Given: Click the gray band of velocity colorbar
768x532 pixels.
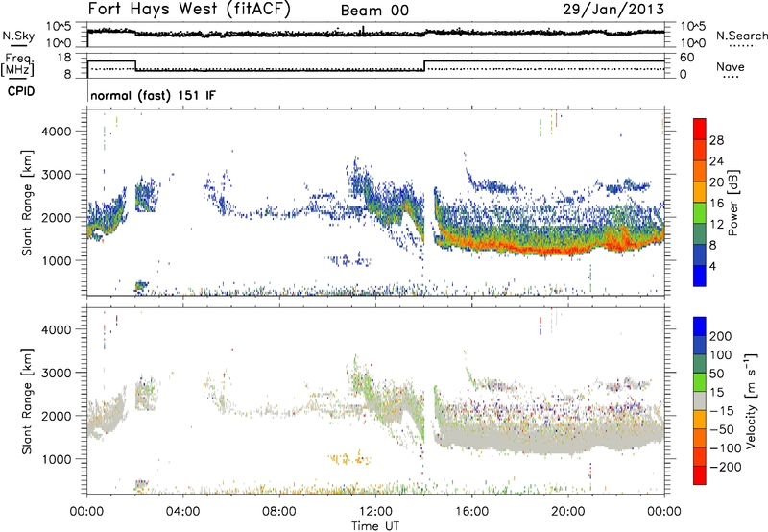Looking at the screenshot, I should 700,401.
